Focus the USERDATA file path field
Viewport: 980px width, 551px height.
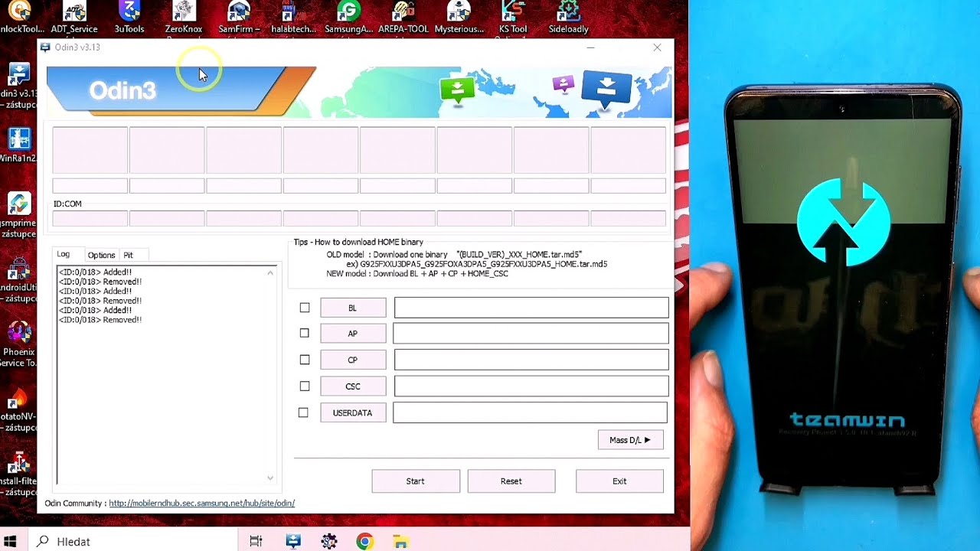530,412
